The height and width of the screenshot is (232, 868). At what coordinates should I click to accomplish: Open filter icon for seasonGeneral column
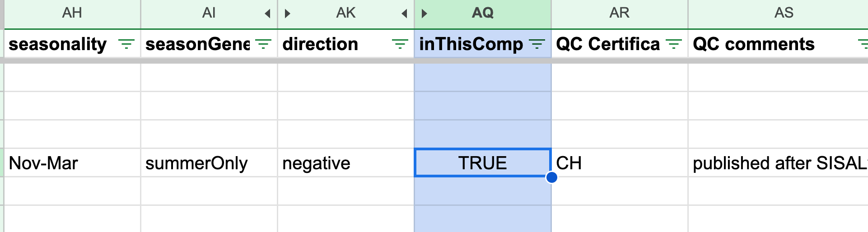coord(263,44)
